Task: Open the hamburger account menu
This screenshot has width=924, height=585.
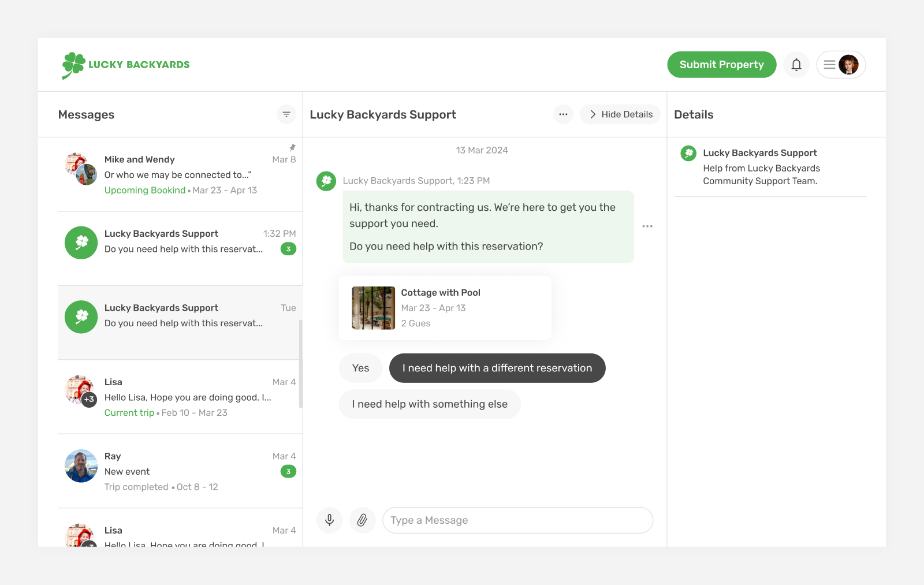Action: (830, 64)
